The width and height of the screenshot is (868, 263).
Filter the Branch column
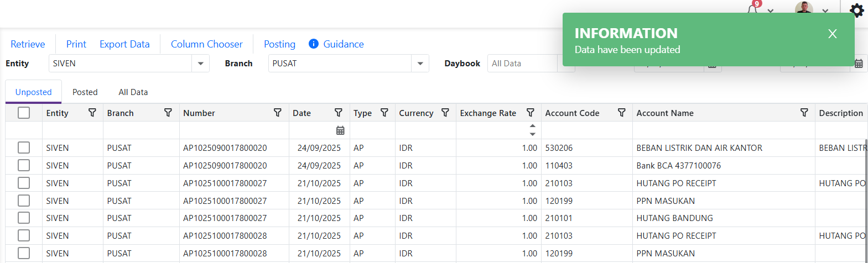[168, 113]
